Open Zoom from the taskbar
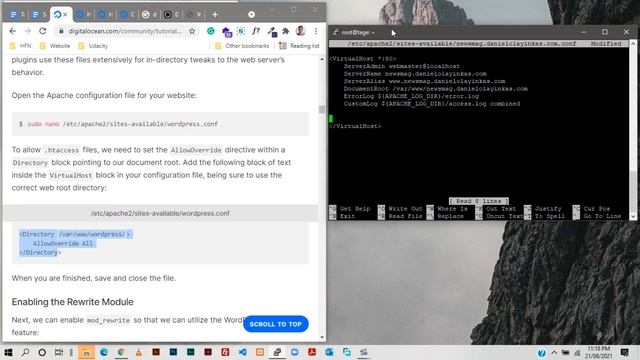Screen dimensions: 640x360 (295, 352)
